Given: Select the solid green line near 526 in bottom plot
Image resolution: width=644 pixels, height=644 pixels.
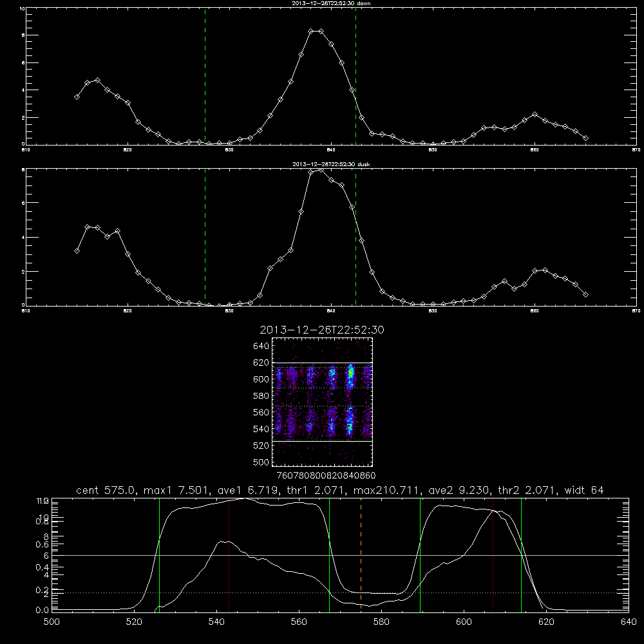Looking at the screenshot, I should 159,554.
